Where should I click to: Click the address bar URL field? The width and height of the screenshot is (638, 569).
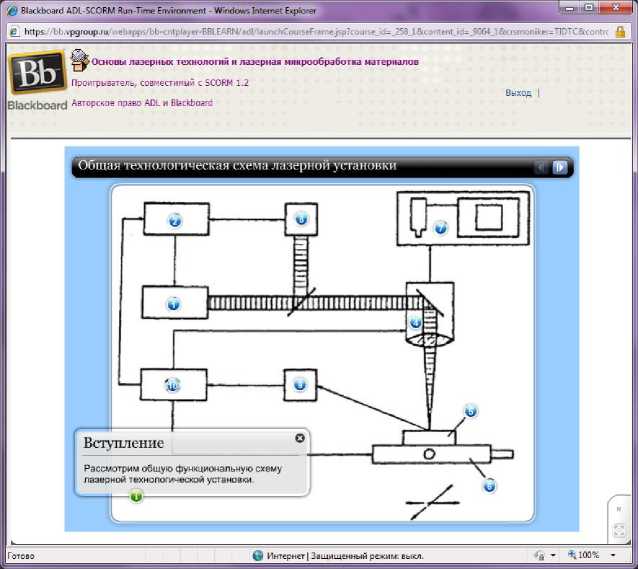coord(315,32)
